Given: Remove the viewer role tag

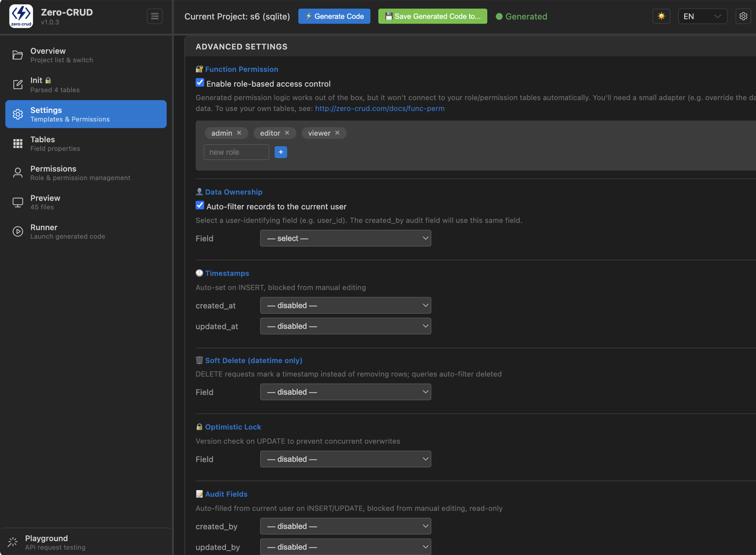Looking at the screenshot, I should click(337, 133).
